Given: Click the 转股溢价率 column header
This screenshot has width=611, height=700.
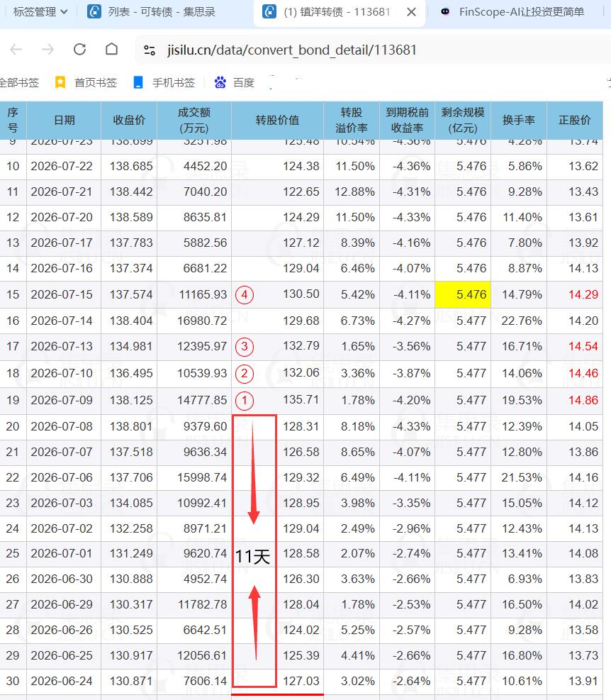Looking at the screenshot, I should tap(352, 120).
